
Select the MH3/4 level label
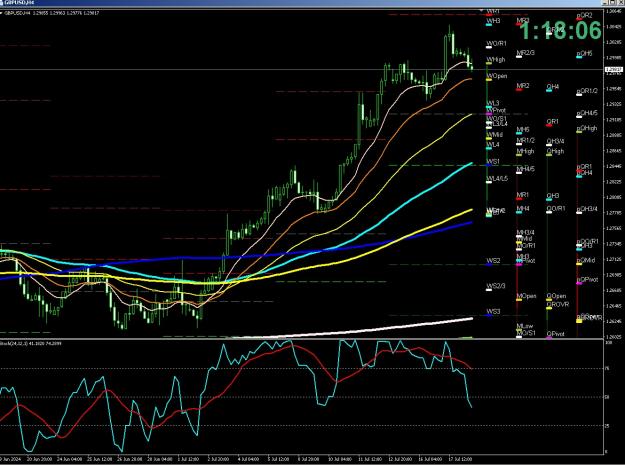coord(526,232)
